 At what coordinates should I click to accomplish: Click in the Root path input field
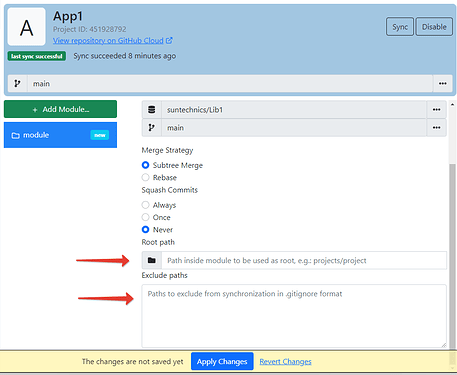pyautogui.click(x=304, y=260)
